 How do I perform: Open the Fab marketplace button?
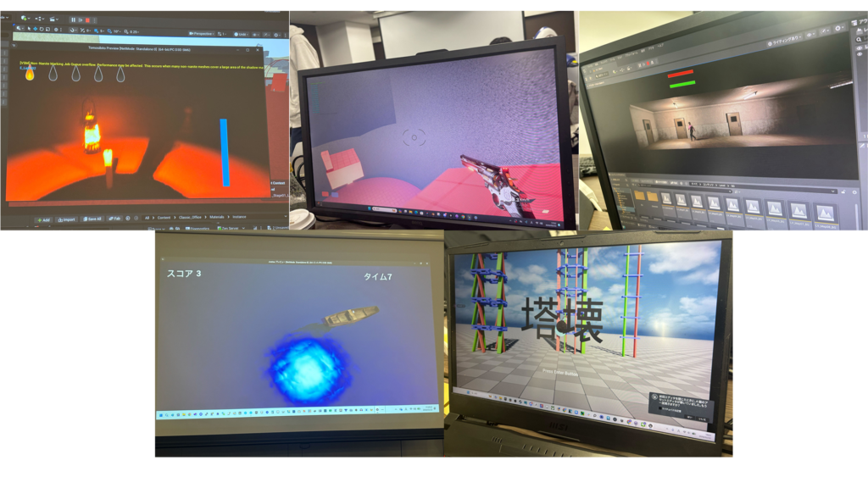click(115, 219)
